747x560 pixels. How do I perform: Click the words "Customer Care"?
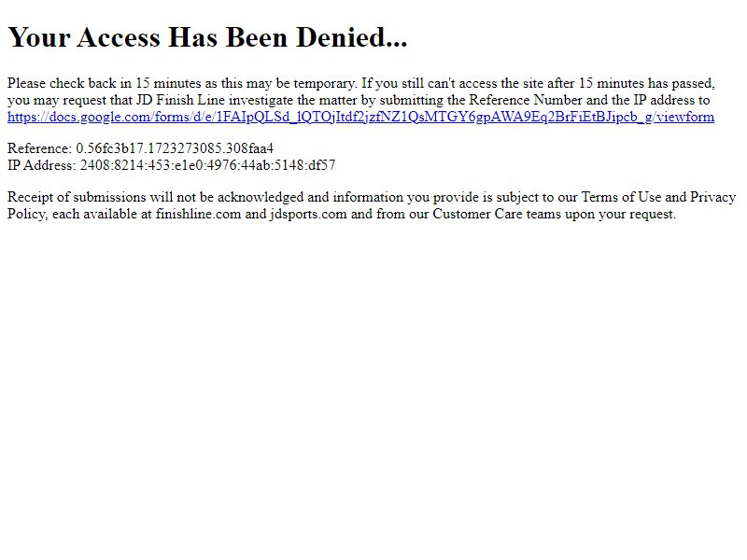click(x=477, y=214)
